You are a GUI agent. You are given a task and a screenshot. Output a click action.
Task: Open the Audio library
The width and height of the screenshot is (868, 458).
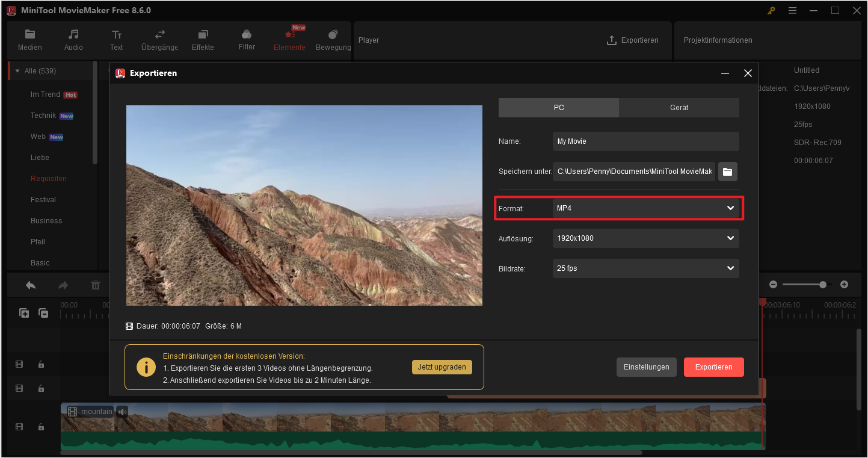tap(73, 39)
